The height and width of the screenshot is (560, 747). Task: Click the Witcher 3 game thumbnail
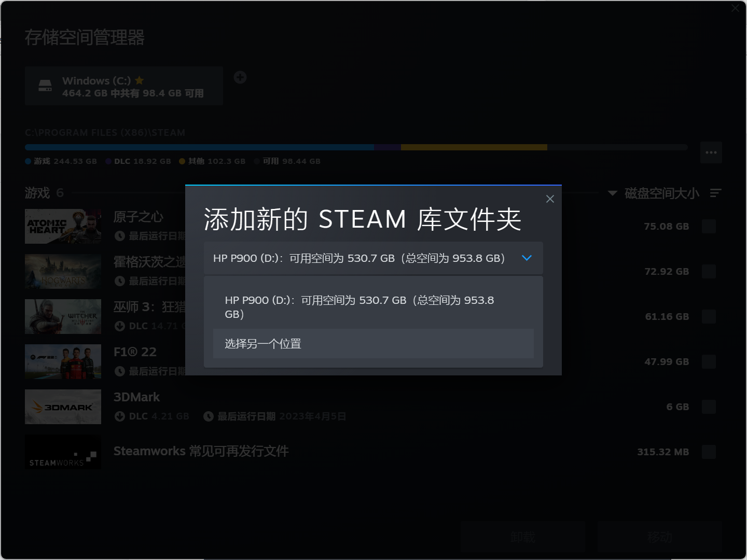[63, 316]
